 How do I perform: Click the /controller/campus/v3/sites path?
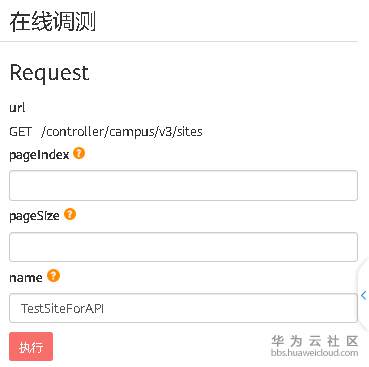[122, 132]
